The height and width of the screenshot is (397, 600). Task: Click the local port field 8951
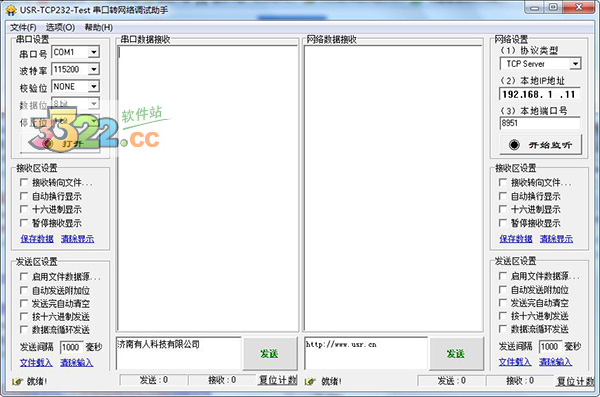[540, 123]
